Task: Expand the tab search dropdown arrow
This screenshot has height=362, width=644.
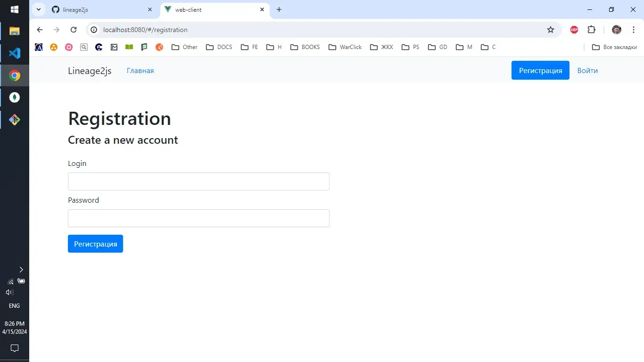Action: click(x=39, y=9)
